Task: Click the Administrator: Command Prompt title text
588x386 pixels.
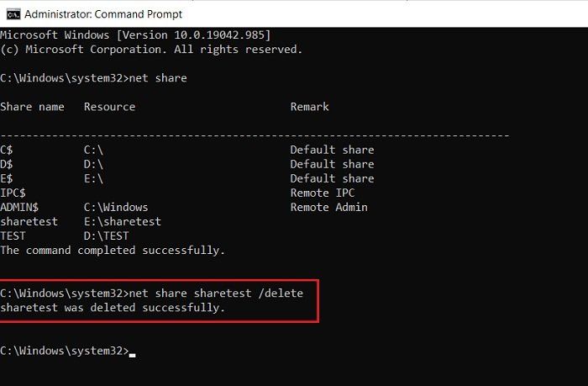Action: [x=103, y=14]
